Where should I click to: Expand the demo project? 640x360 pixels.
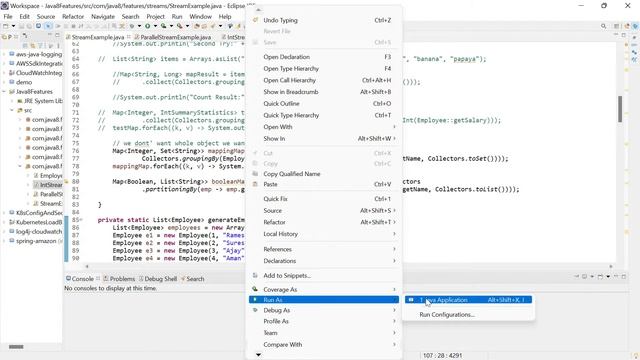click(4, 82)
